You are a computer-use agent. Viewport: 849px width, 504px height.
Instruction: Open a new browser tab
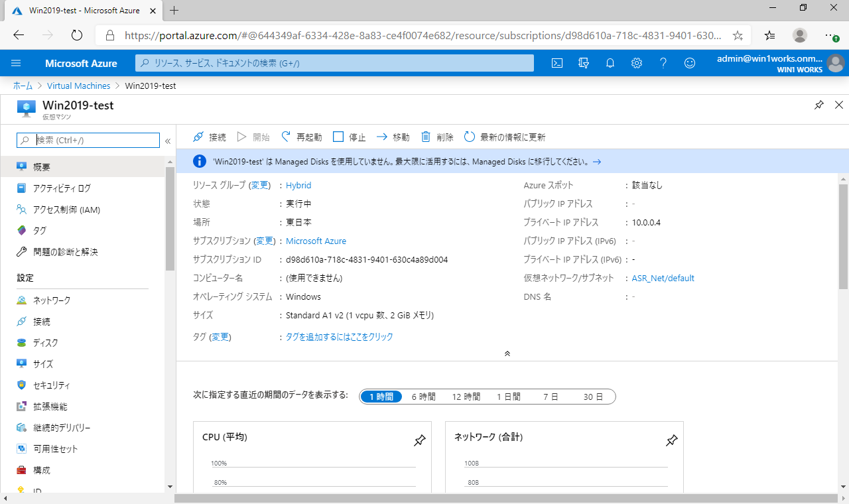[x=174, y=10]
